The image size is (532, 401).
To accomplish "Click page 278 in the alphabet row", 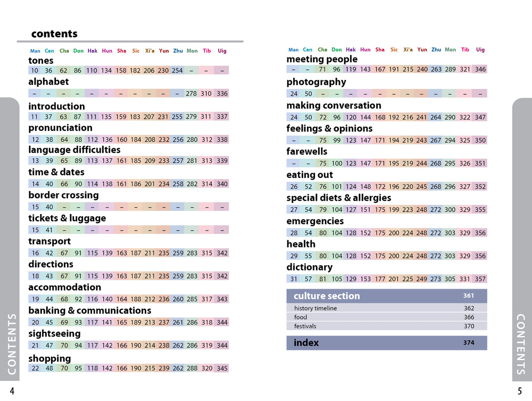I will [192, 94].
